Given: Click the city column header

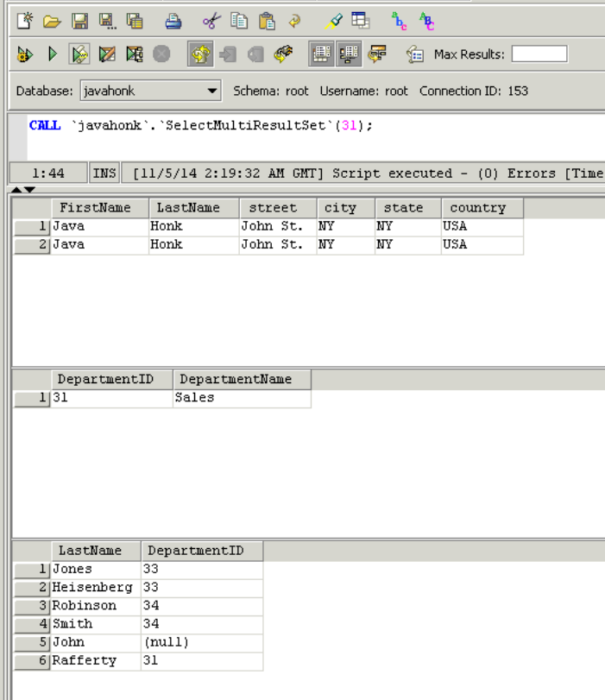Looking at the screenshot, I should [346, 208].
